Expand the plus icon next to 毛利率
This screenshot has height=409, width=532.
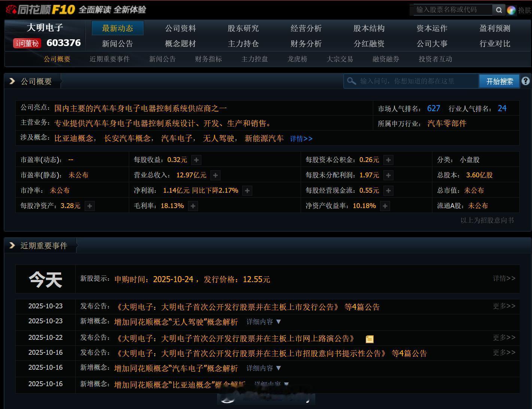[193, 206]
